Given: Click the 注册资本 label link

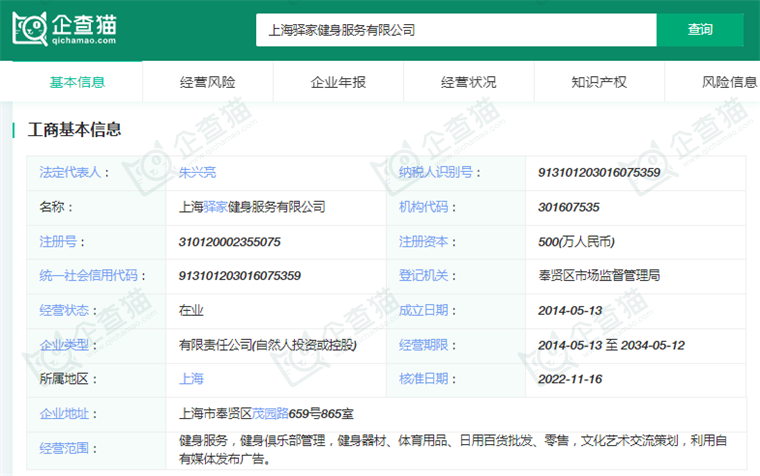Looking at the screenshot, I should (424, 241).
